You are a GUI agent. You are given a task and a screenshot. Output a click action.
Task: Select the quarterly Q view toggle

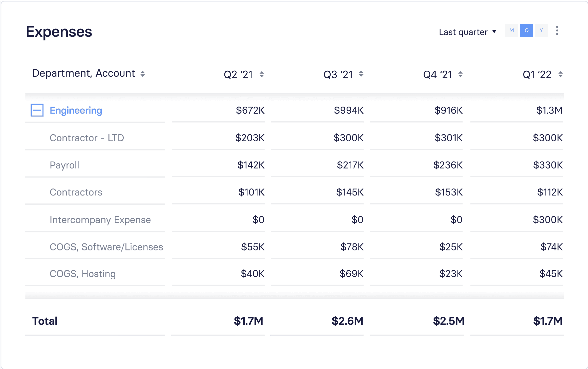click(527, 30)
